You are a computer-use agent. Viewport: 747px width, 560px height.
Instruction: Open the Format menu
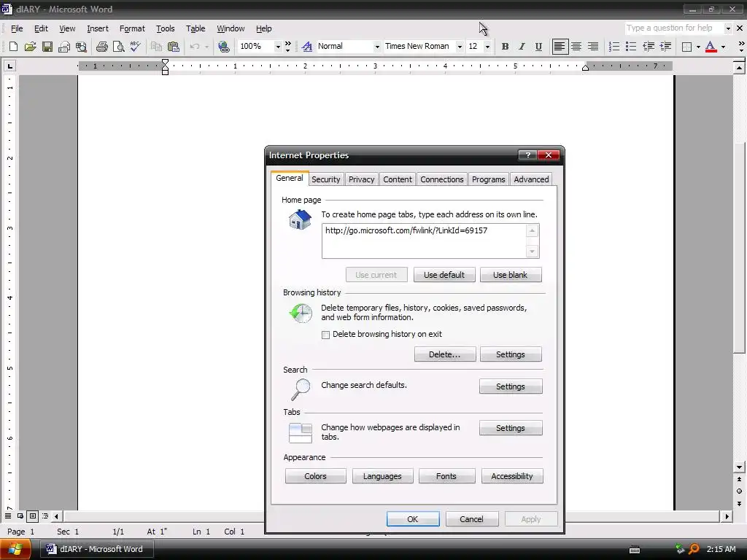pos(132,28)
